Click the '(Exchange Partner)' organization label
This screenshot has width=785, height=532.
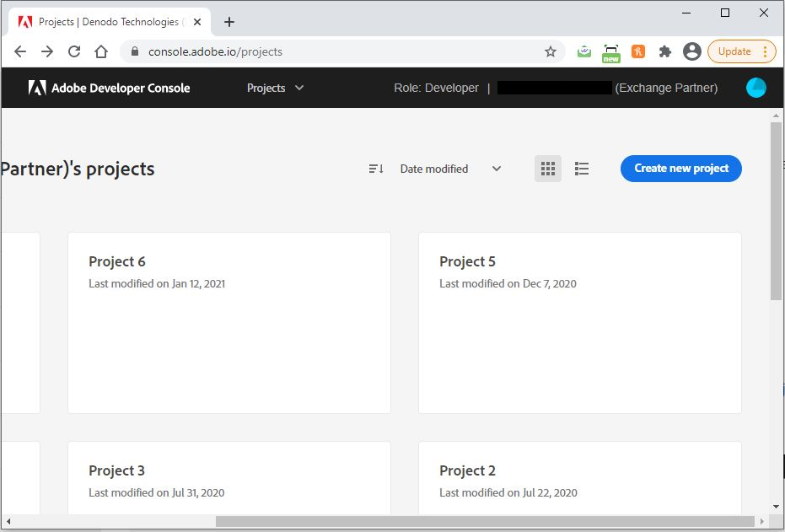[x=666, y=88]
